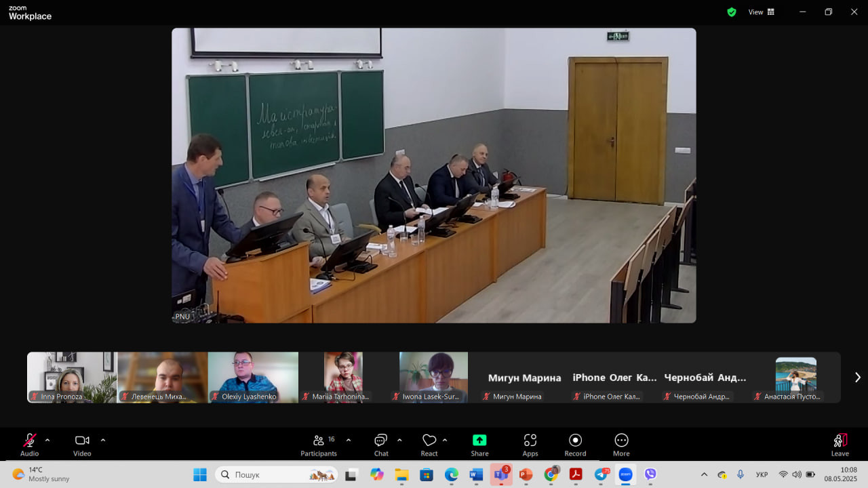Image resolution: width=868 pixels, height=488 pixels.
Task: Open the Participants panel
Action: point(318,445)
